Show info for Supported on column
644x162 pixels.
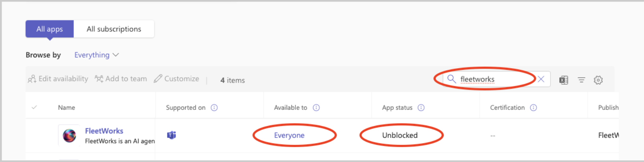pyautogui.click(x=214, y=107)
